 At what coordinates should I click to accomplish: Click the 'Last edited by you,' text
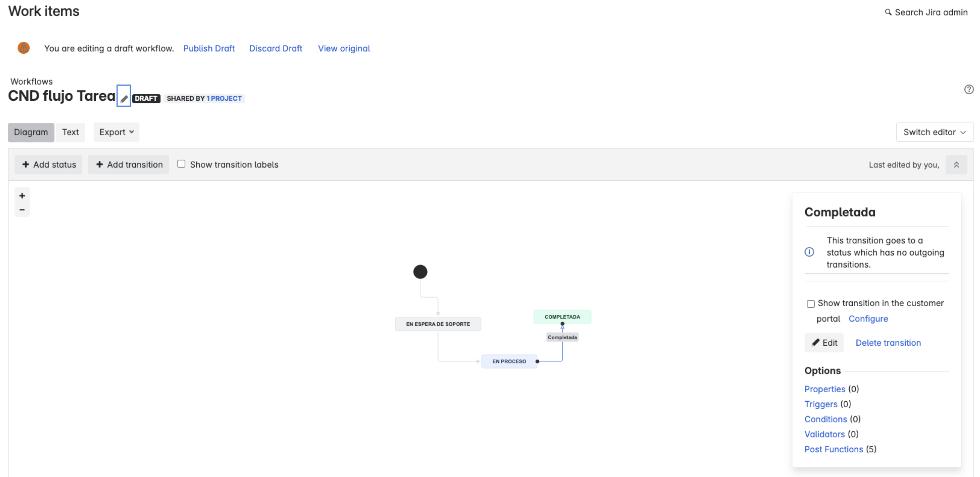tap(904, 165)
